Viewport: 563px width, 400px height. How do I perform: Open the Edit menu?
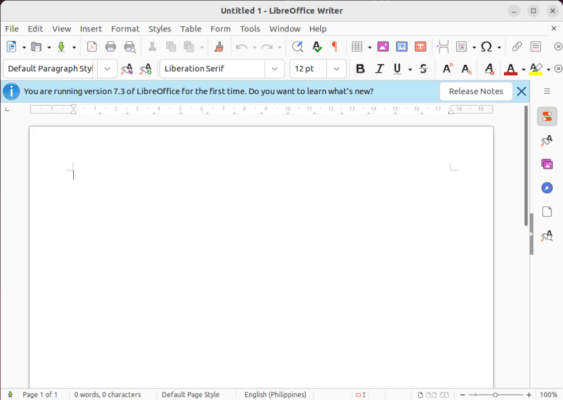35,29
